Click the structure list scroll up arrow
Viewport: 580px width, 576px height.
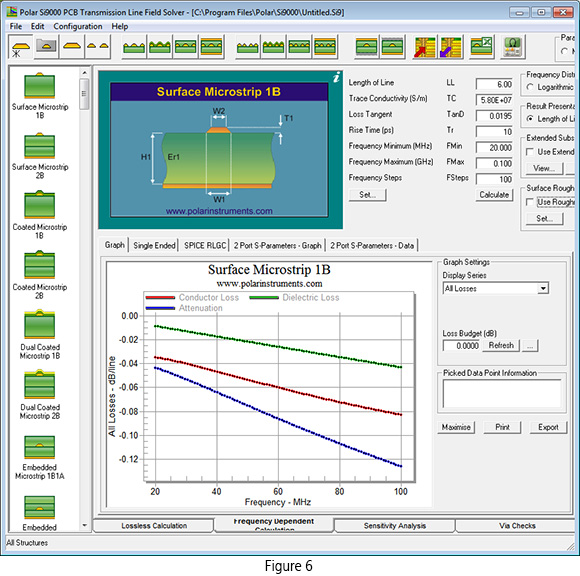84,73
